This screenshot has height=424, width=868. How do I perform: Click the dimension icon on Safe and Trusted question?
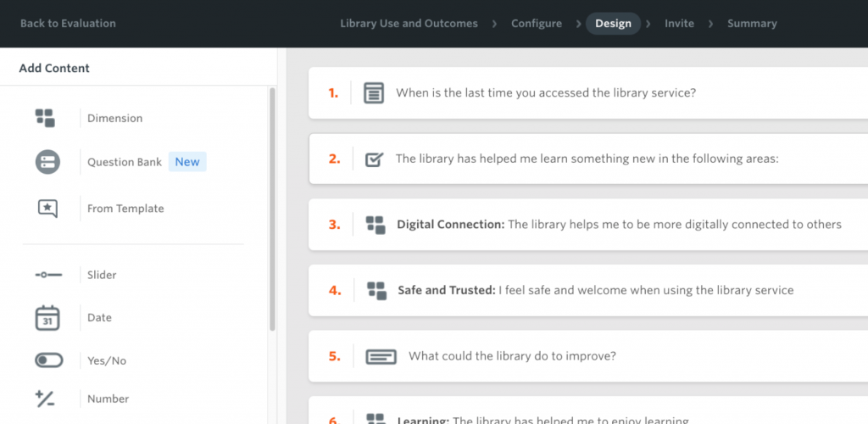click(x=377, y=291)
